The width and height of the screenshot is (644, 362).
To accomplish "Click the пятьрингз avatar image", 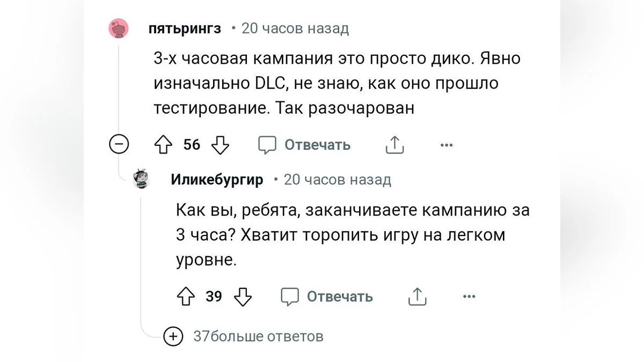I will 119,28.
